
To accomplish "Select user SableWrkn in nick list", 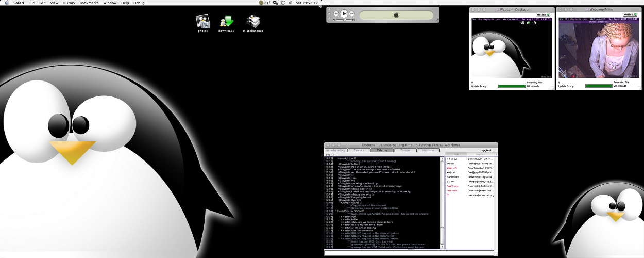I will pyautogui.click(x=454, y=177).
